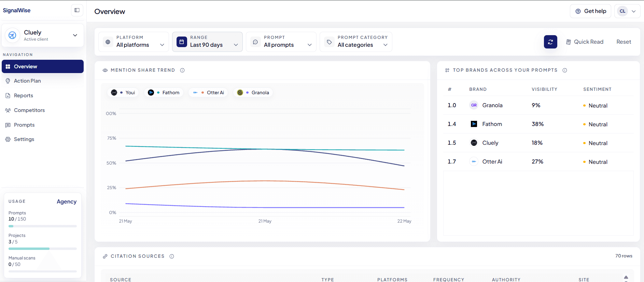Go to Overview in navigation

click(43, 67)
